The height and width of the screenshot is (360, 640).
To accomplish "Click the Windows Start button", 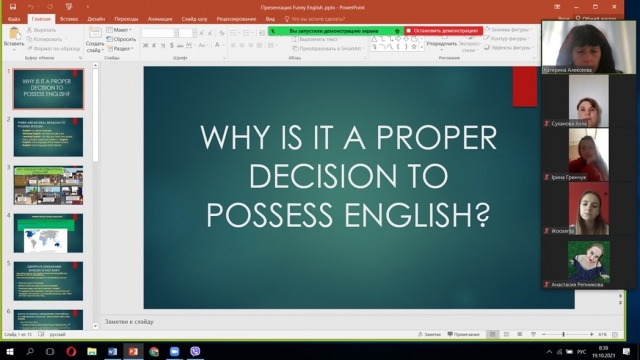I will coord(10,351).
